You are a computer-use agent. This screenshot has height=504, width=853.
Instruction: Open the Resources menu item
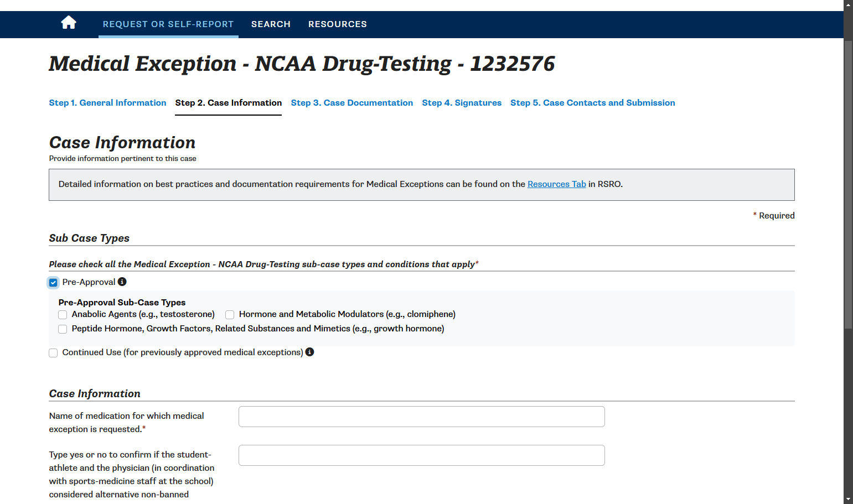[338, 24]
